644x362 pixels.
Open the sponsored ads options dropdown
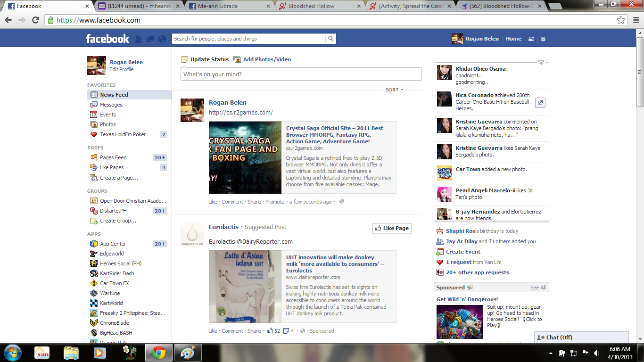[470, 288]
